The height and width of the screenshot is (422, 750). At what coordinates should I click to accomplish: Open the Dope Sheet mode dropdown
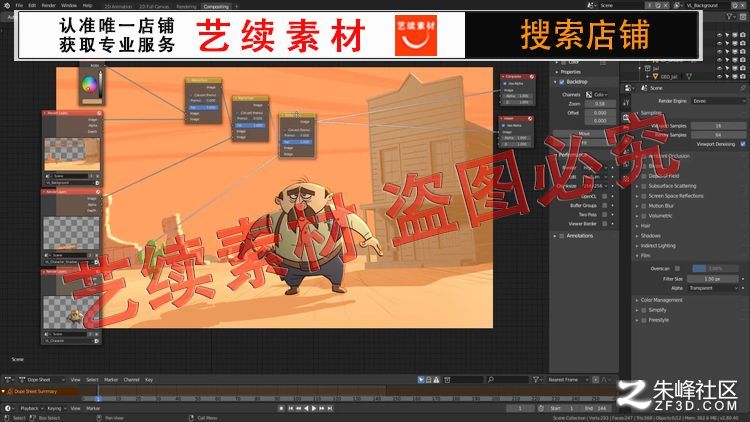[42, 379]
